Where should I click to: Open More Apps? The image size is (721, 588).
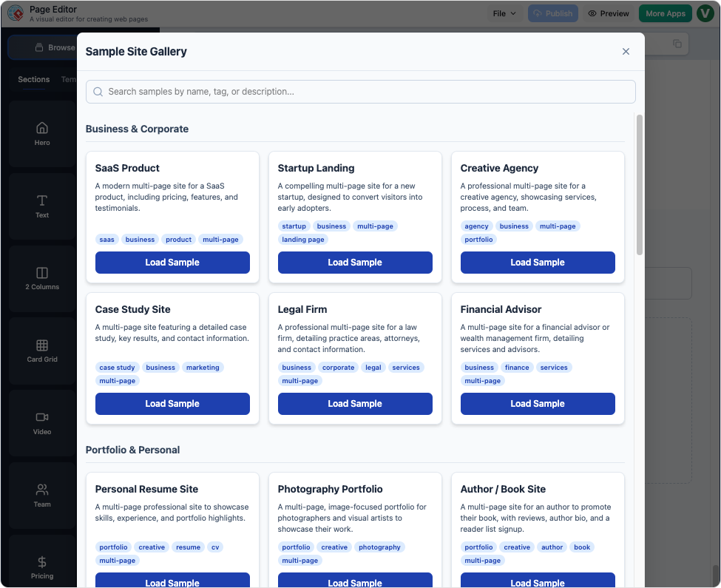pos(665,13)
